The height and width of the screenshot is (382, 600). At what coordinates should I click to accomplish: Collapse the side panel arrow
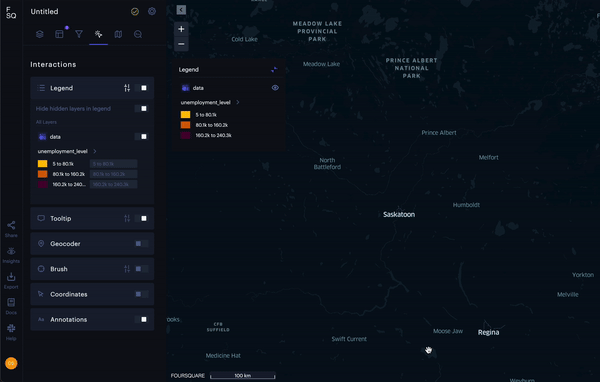(181, 10)
